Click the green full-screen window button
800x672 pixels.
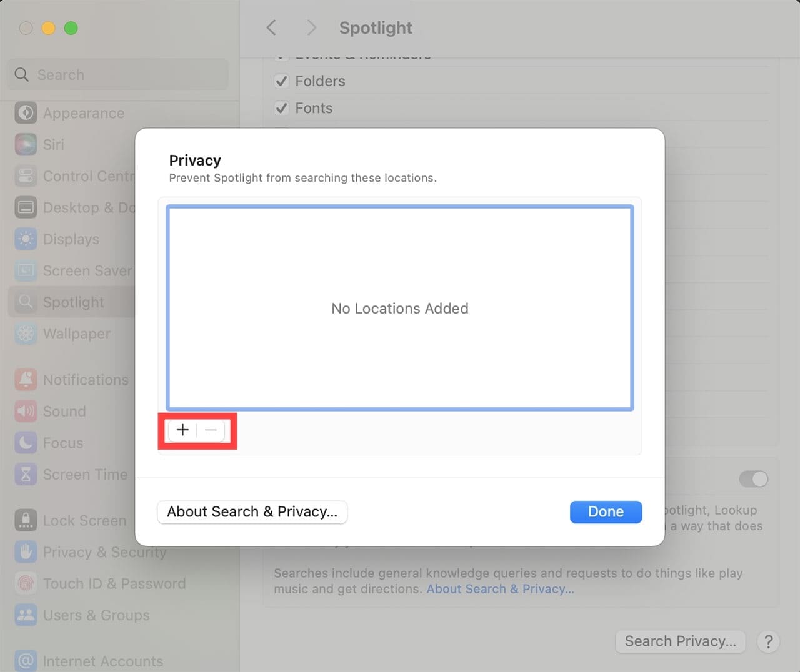(71, 28)
